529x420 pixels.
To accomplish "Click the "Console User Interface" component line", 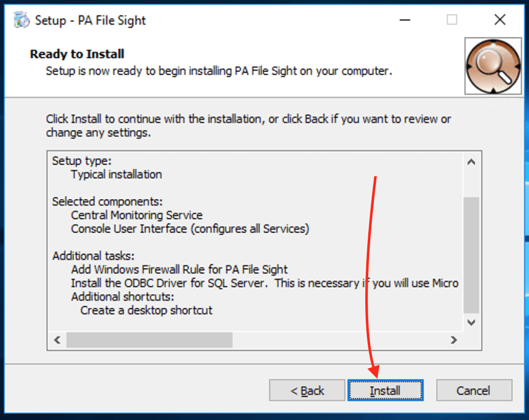I will click(x=190, y=229).
